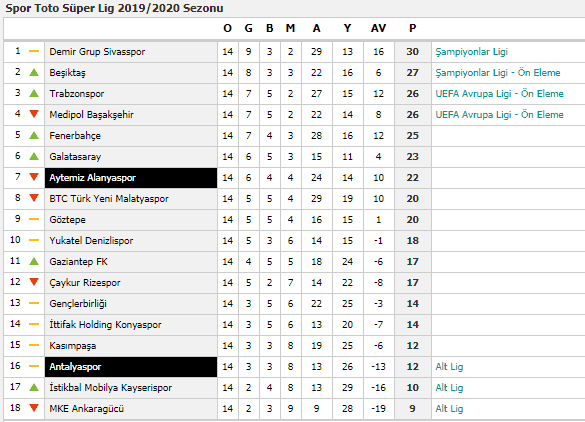Select highlighted Antalyaspor team name

[75, 367]
